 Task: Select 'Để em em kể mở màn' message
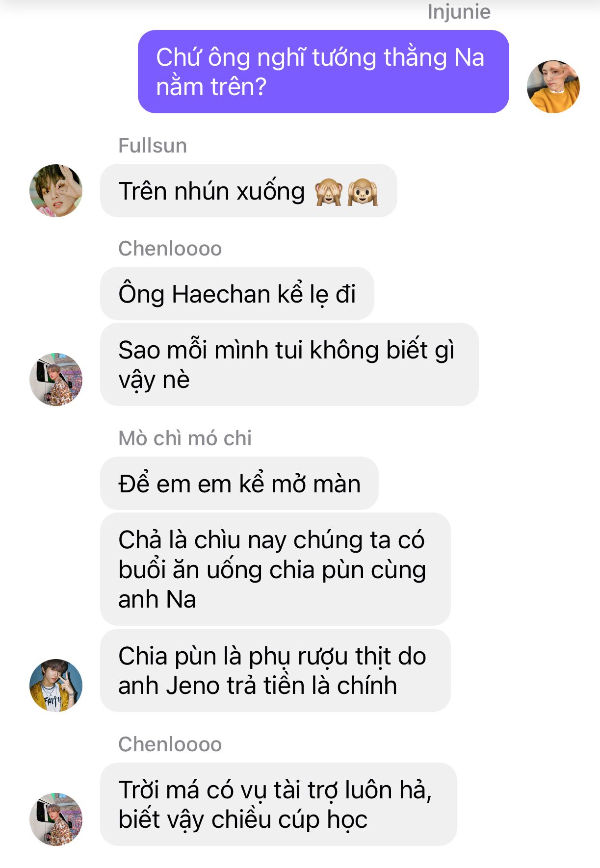click(x=239, y=484)
